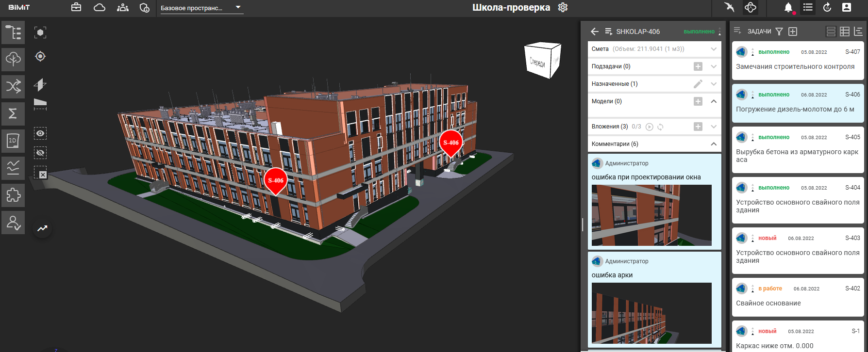Expand the Смета section
This screenshot has height=352, width=868.
coord(713,49)
